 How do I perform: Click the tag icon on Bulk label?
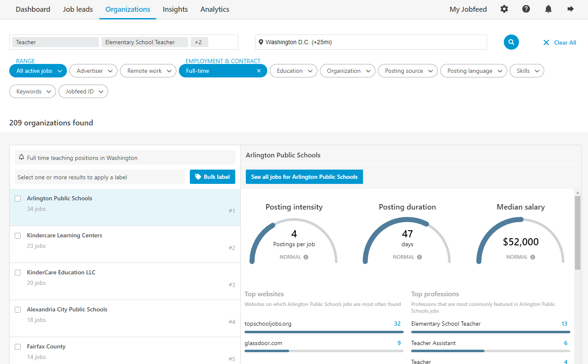[198, 177]
